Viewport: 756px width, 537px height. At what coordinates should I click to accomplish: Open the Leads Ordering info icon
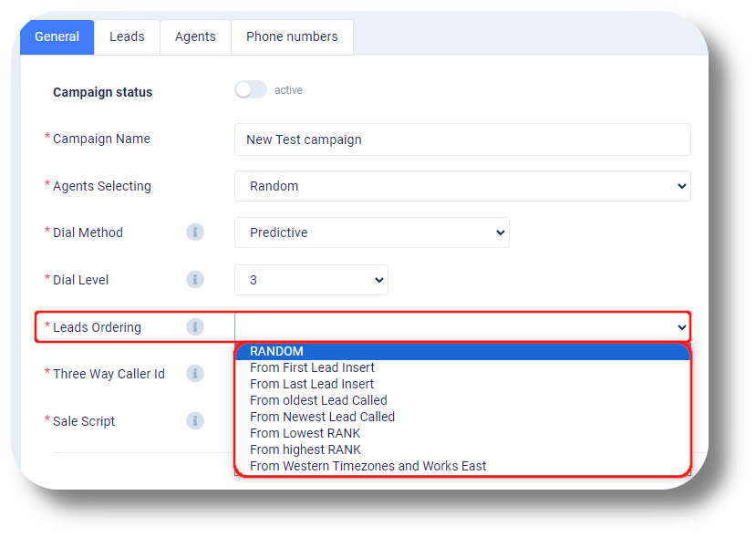click(195, 326)
